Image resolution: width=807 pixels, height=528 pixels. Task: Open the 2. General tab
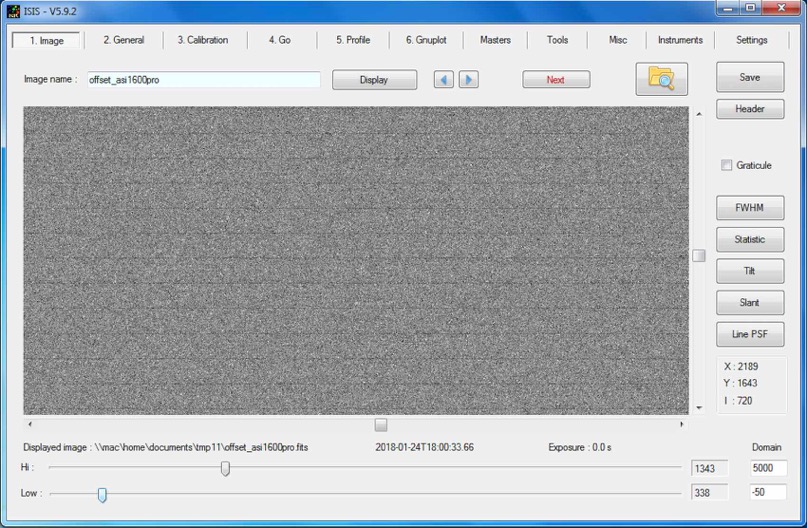(x=124, y=40)
